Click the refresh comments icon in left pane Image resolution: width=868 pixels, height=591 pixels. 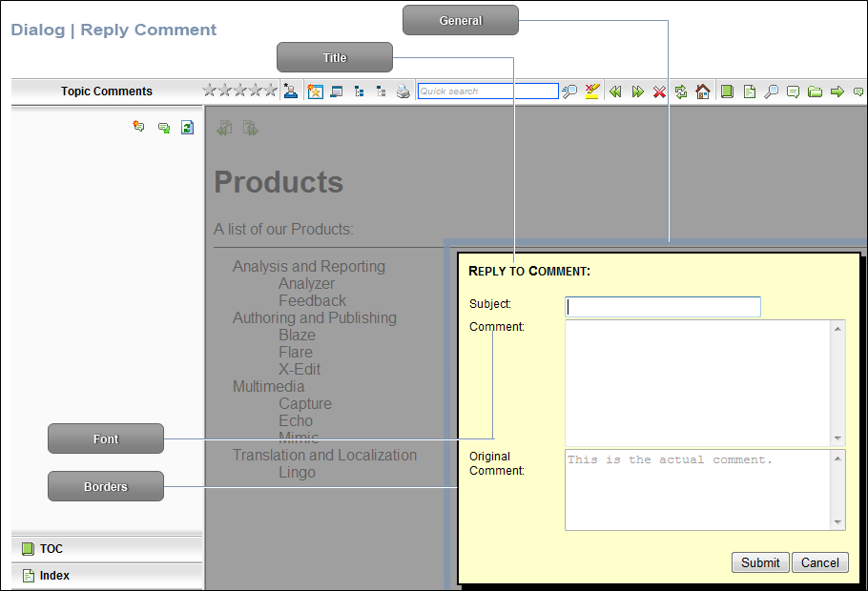(187, 128)
